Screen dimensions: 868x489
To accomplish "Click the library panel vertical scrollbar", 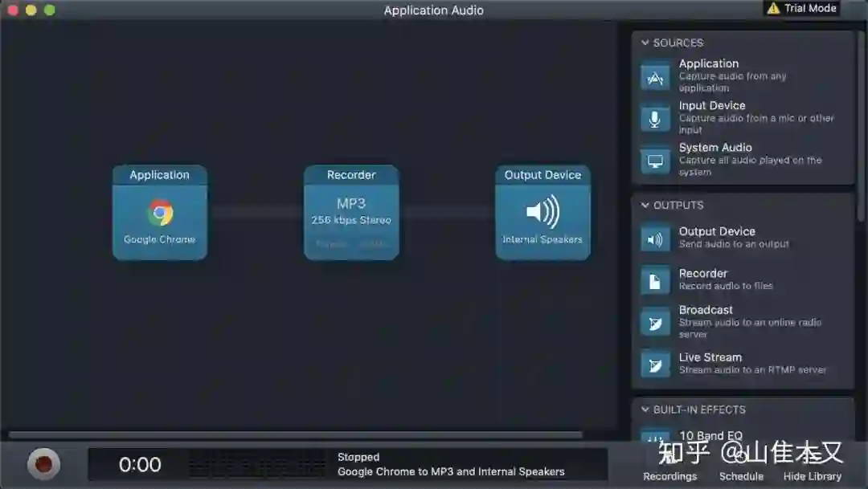I will coord(861,127).
